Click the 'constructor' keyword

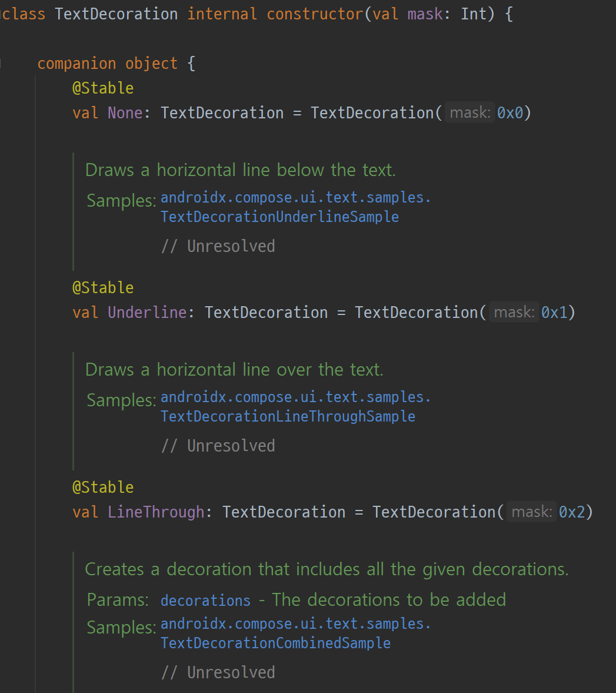(315, 14)
